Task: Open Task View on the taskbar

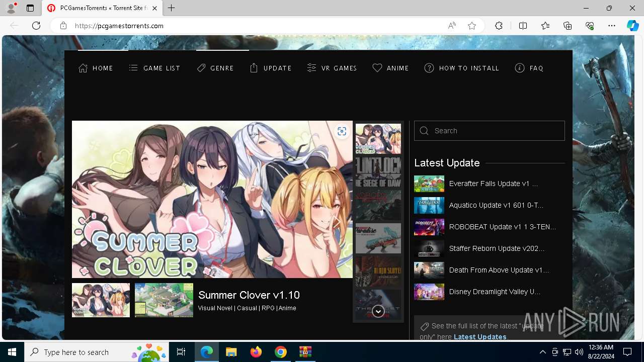Action: coord(181,352)
